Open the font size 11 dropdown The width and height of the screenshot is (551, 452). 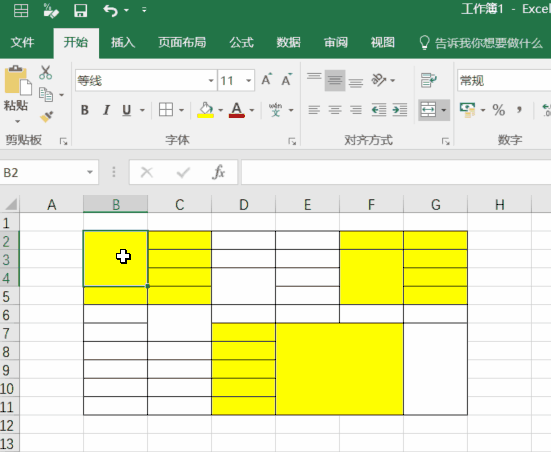[x=248, y=80]
